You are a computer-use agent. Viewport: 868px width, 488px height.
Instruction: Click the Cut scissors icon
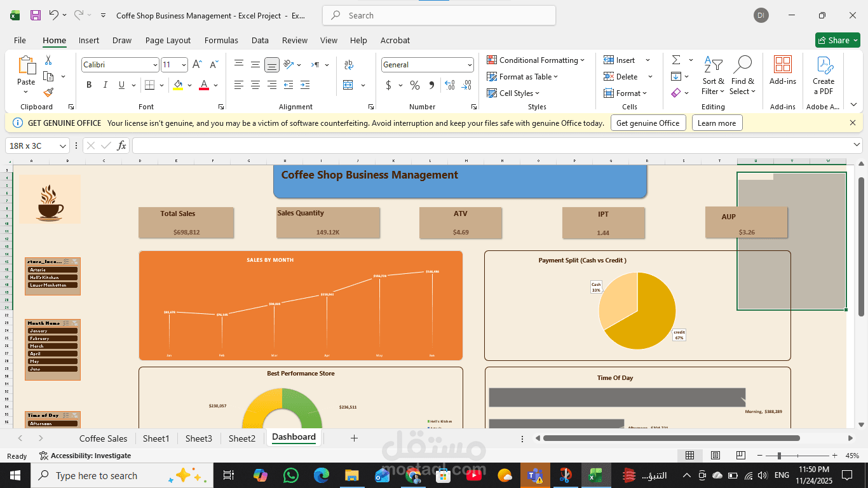tap(48, 60)
